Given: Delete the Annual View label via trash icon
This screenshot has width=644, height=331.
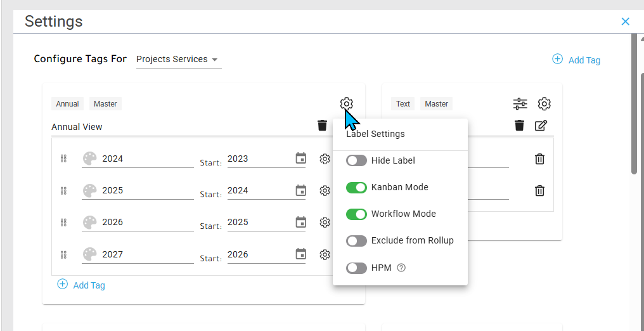Looking at the screenshot, I should (323, 126).
